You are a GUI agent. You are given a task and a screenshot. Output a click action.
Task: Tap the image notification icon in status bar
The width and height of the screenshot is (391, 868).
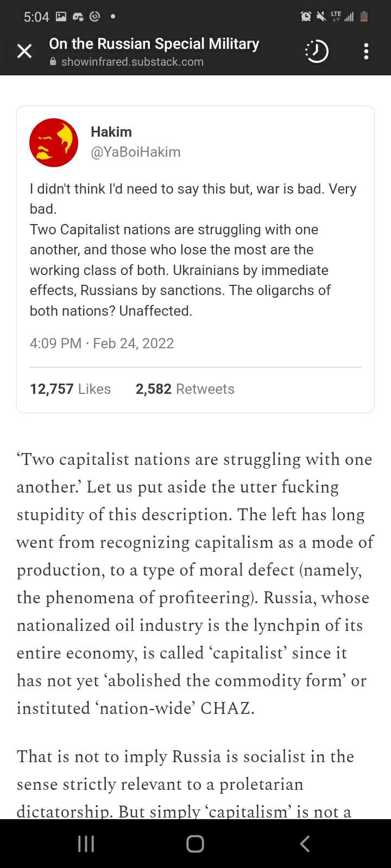[61, 17]
